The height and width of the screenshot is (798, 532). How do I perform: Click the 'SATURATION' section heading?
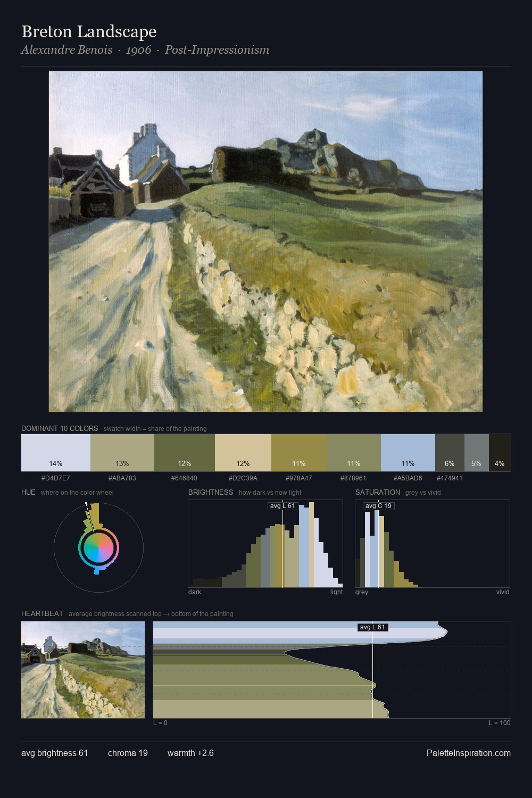(378, 492)
